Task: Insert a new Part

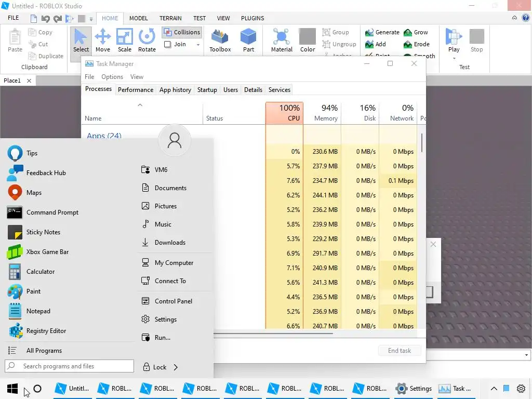Action: point(248,41)
